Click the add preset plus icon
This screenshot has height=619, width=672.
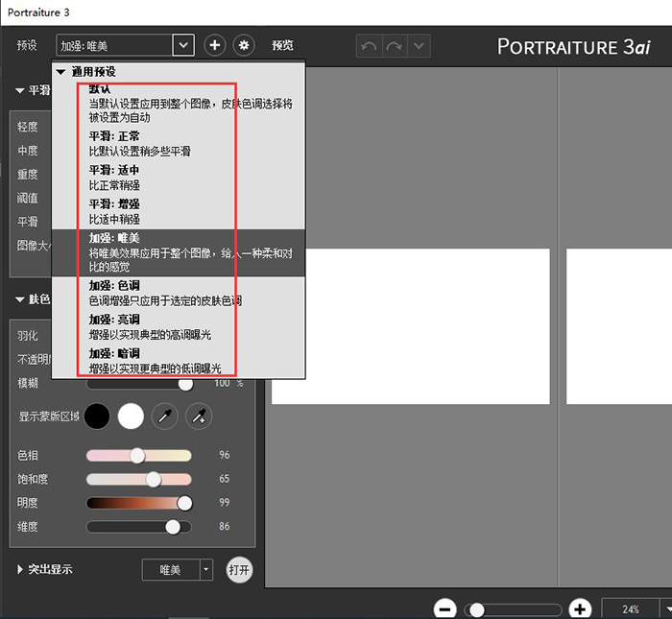pos(215,45)
